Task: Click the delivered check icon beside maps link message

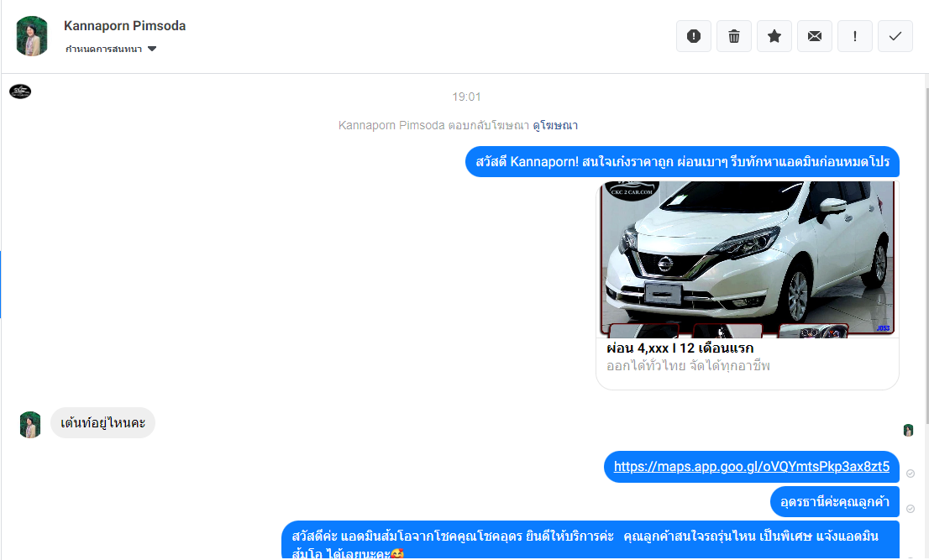Action: pyautogui.click(x=911, y=474)
